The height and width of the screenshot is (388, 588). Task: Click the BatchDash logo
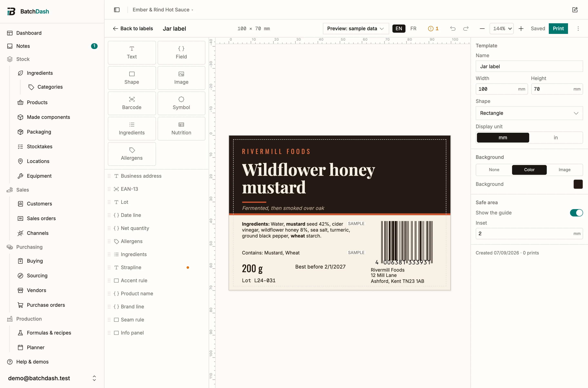[28, 11]
